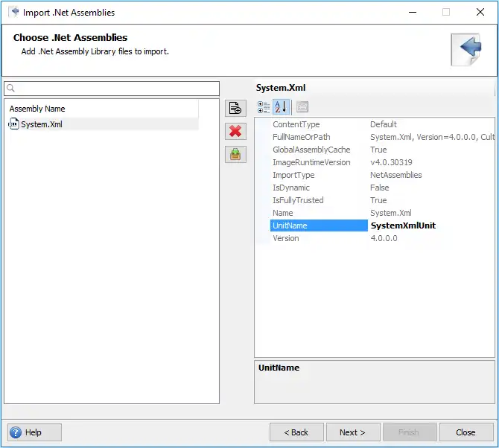Click the Default content type value
The image size is (499, 448).
[383, 124]
